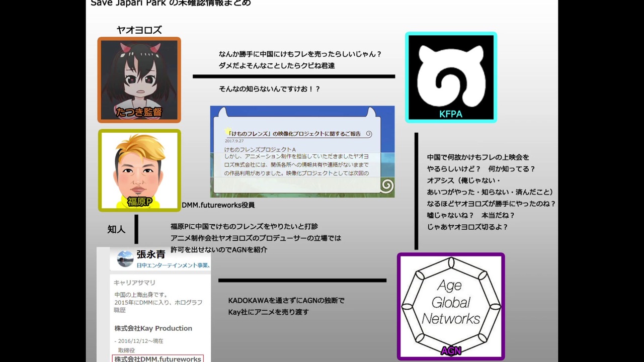
Task: Click the 2016/12/12～現在 date range
Action: [x=139, y=341]
